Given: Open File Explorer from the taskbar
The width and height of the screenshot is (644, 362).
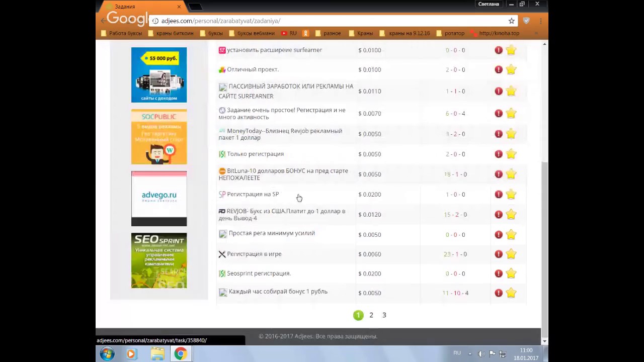Looking at the screenshot, I should [x=157, y=354].
